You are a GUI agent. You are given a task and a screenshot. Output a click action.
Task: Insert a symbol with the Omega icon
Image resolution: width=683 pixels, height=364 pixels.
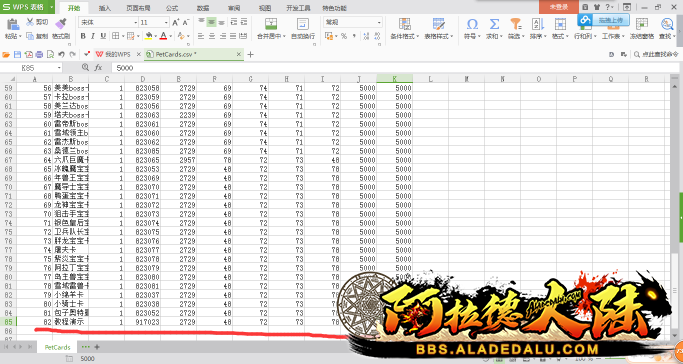point(472,24)
